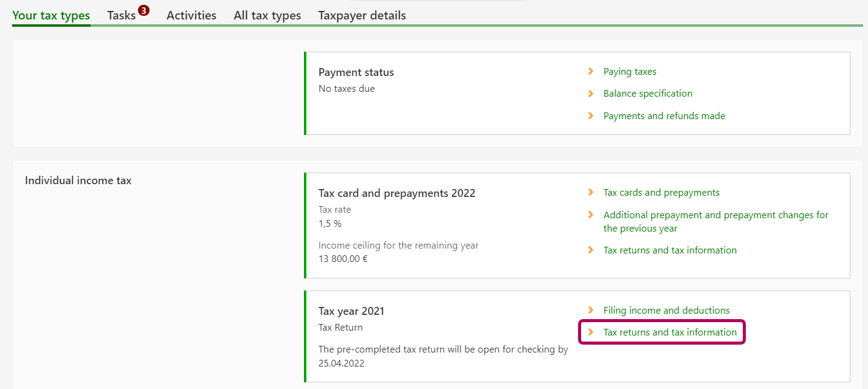The width and height of the screenshot is (868, 389).
Task: Go to the Activities tab
Action: (x=191, y=16)
